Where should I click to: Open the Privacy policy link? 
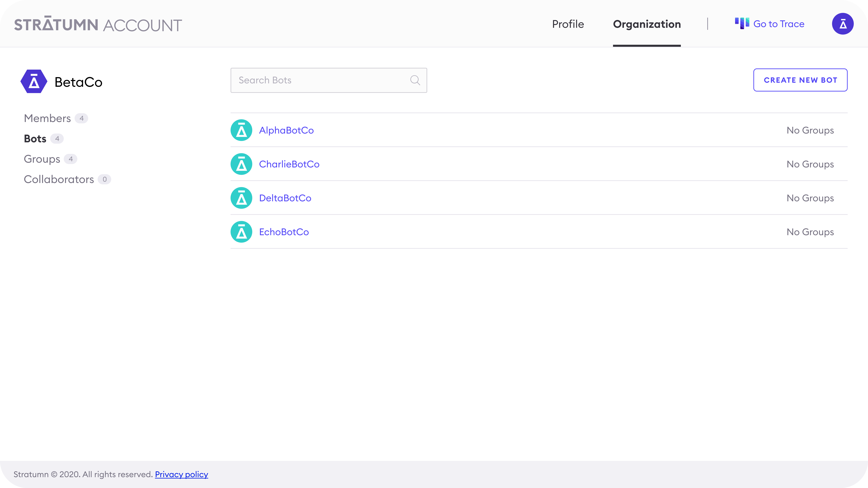181,474
